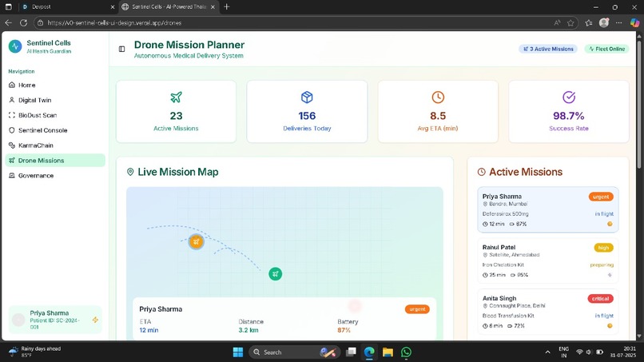Click the plane icon above Active Missions
The width and height of the screenshot is (644, 362).
click(x=176, y=97)
